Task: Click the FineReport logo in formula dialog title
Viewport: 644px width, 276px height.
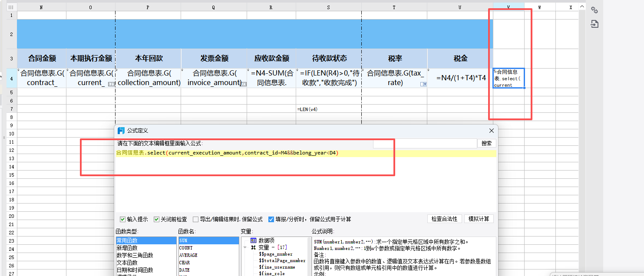Action: (x=121, y=131)
